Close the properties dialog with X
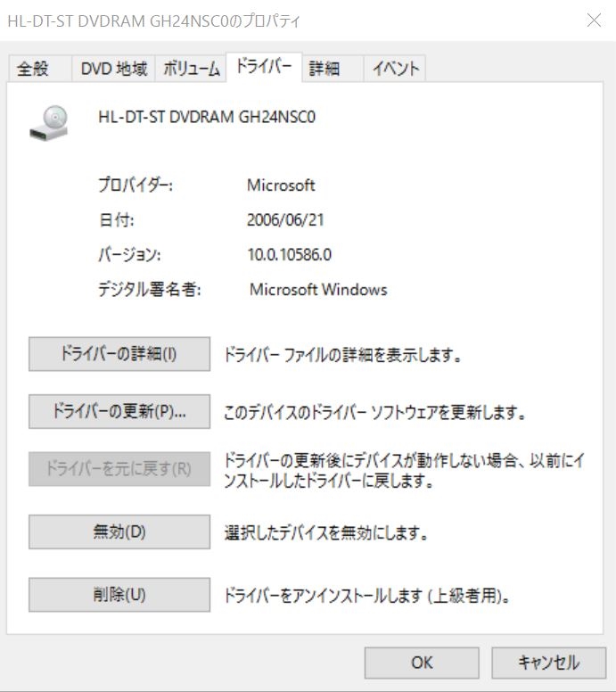This screenshot has width=616, height=692. click(x=594, y=21)
